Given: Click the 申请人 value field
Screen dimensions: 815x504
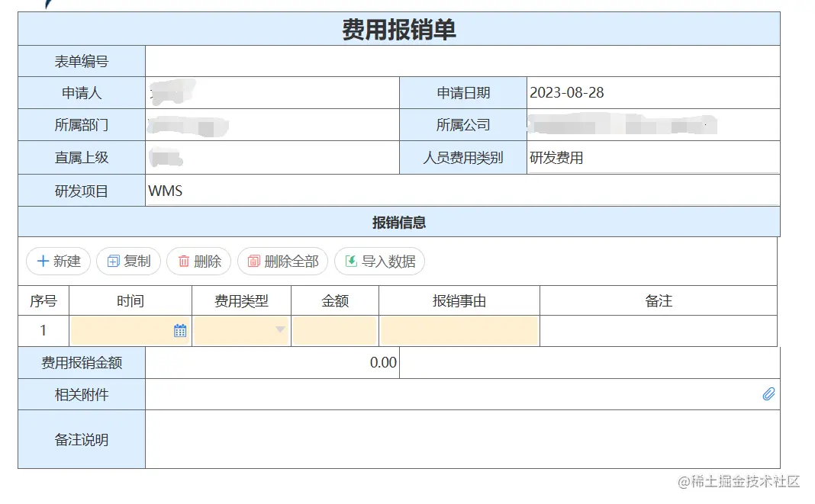Looking at the screenshot, I should (x=272, y=93).
